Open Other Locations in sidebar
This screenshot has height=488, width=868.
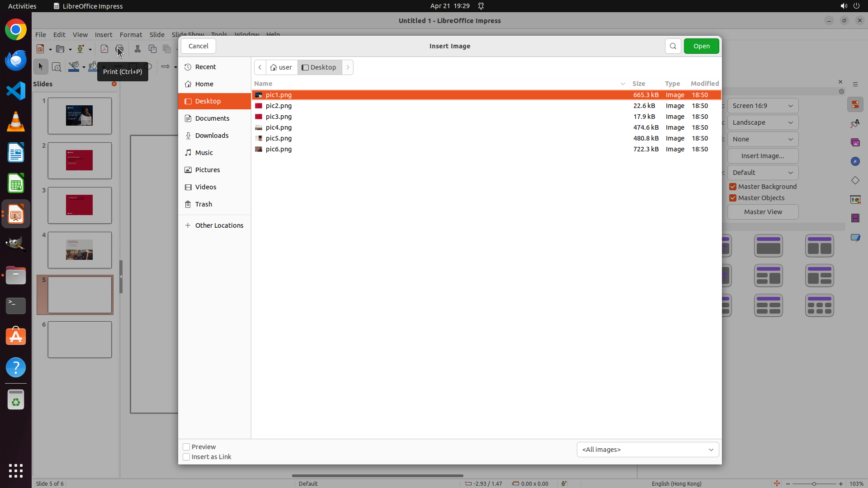[219, 225]
